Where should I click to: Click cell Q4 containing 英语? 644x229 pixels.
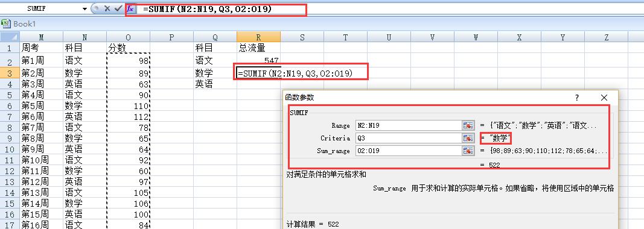(215, 84)
